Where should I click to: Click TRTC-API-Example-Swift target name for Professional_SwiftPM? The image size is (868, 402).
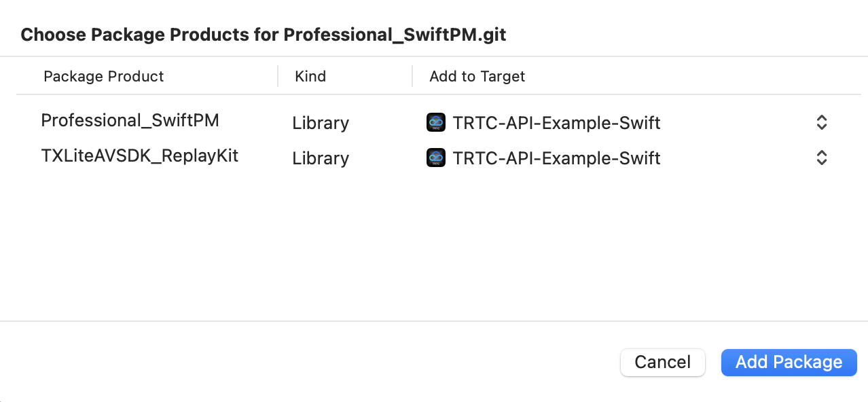point(556,123)
